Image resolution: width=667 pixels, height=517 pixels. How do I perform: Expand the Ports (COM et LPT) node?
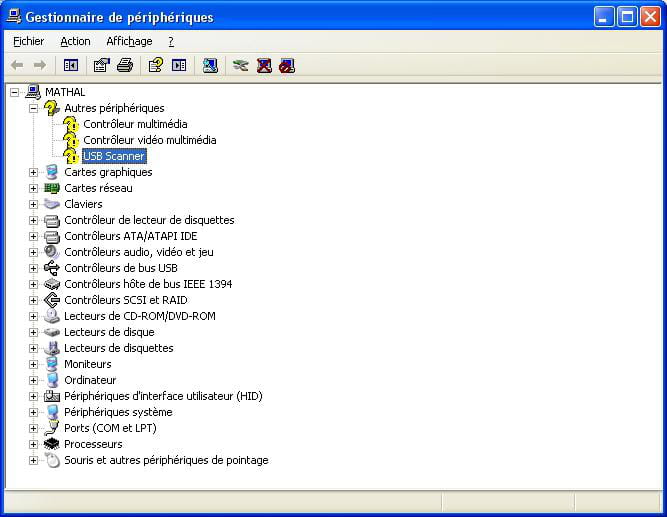coord(33,428)
